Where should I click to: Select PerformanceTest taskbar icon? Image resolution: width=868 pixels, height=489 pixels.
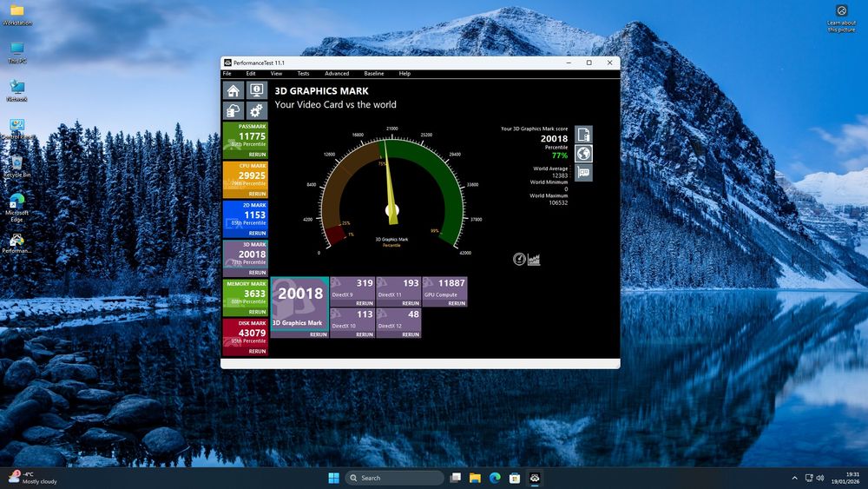pos(535,478)
